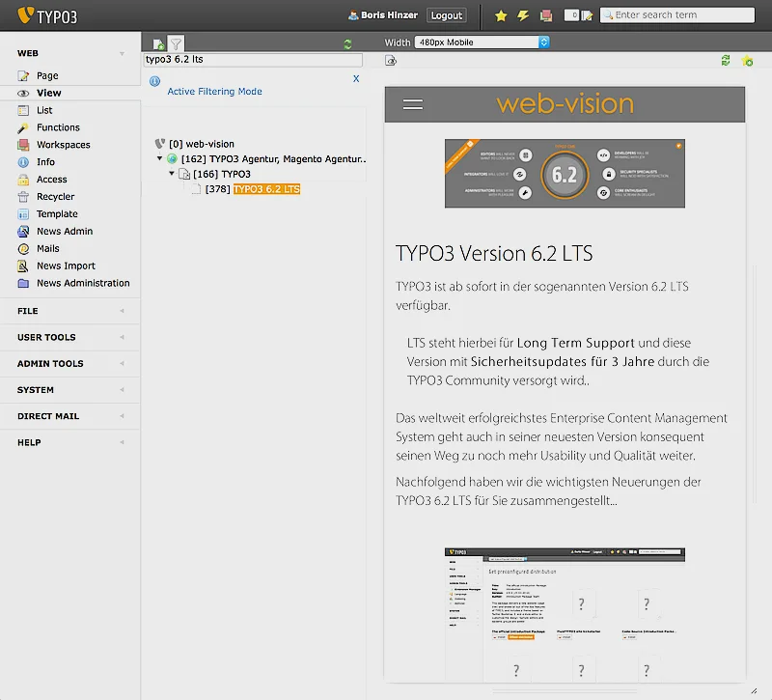Bookmark the preview with the star icon
The image size is (772, 700).
745,60
